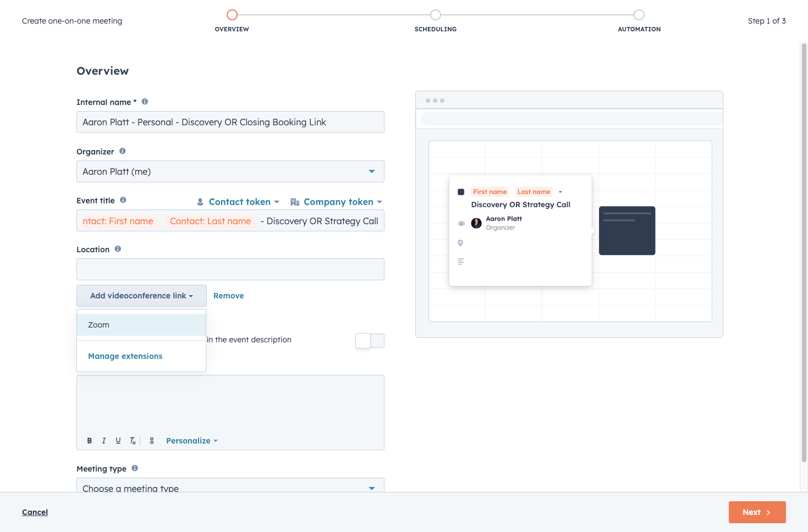This screenshot has width=808, height=532.
Task: Click the Organizer info icon
Action: (x=123, y=151)
